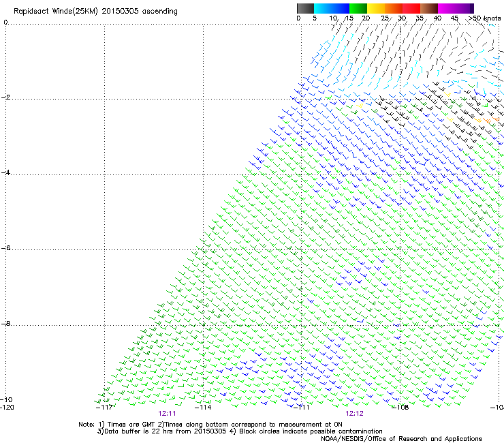The height and width of the screenshot is (443, 504).
Task: Click the '5' label under the color bar
Action: click(x=315, y=18)
